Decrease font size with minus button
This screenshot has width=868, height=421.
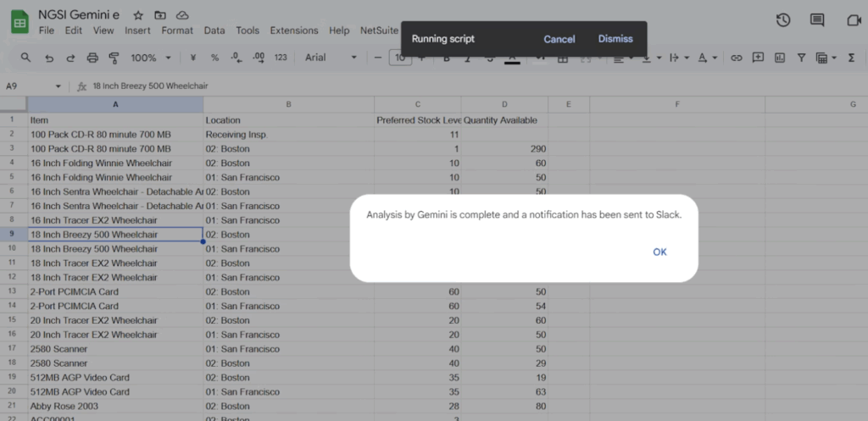click(x=378, y=58)
